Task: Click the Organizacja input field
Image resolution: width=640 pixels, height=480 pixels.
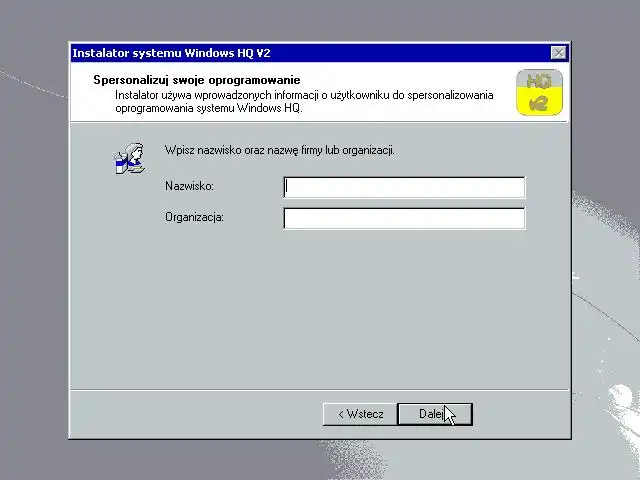Action: click(x=404, y=218)
